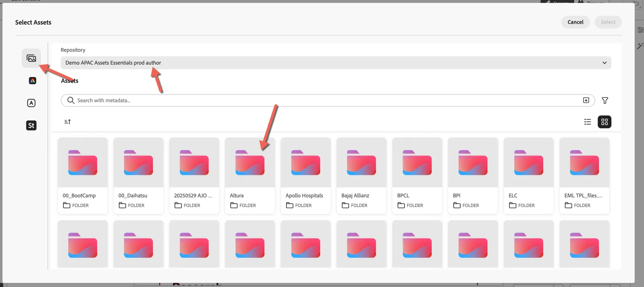Viewport: 644px width, 287px height.
Task: Open the 20250529 AJO folder thumbnail
Action: click(194, 163)
